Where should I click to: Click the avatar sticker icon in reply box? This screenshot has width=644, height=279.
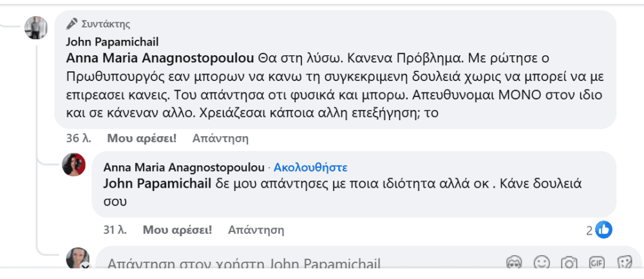click(513, 263)
